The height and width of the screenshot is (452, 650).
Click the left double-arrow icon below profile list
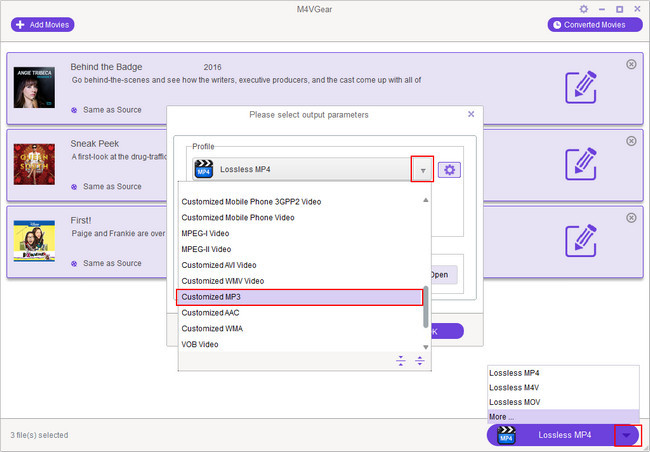coord(400,361)
